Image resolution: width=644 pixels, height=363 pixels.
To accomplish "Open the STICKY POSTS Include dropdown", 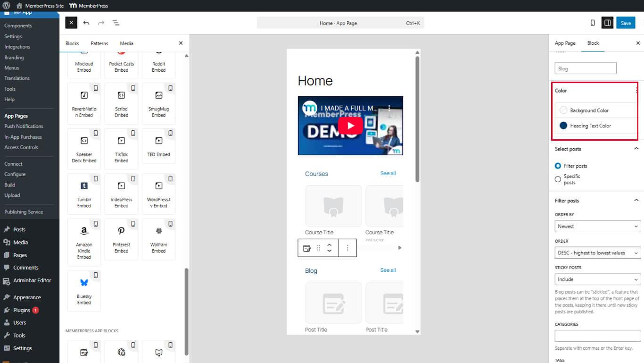I will pos(597,279).
